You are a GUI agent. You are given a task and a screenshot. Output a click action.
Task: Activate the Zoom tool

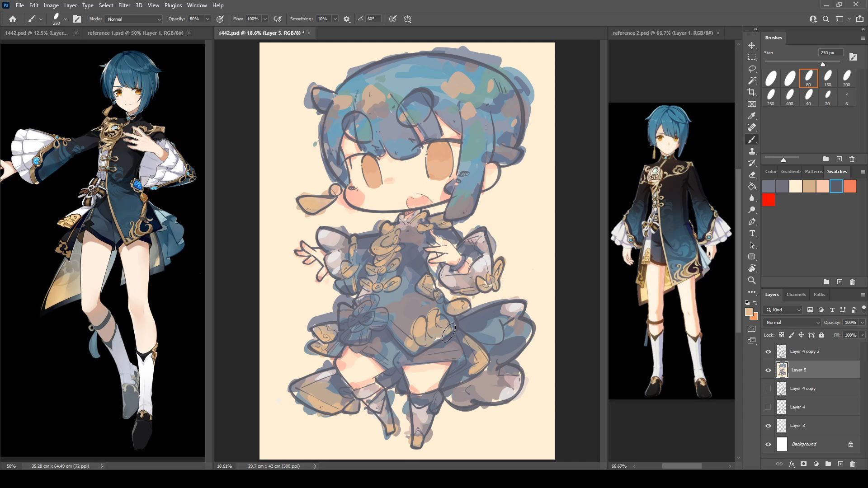(752, 281)
